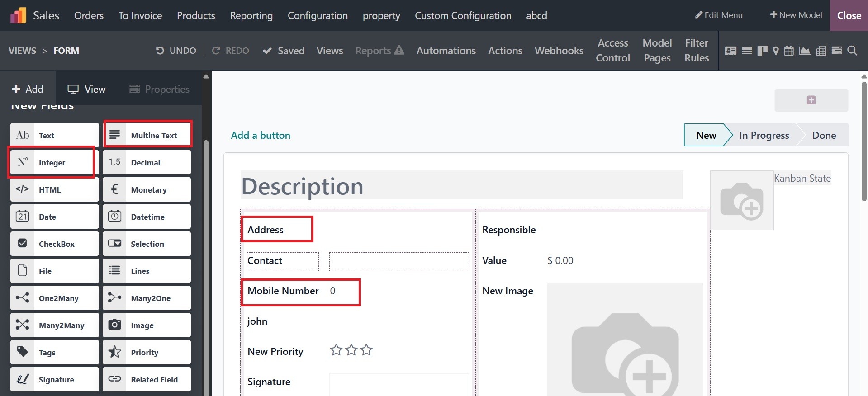Open the Automations menu item

point(446,51)
